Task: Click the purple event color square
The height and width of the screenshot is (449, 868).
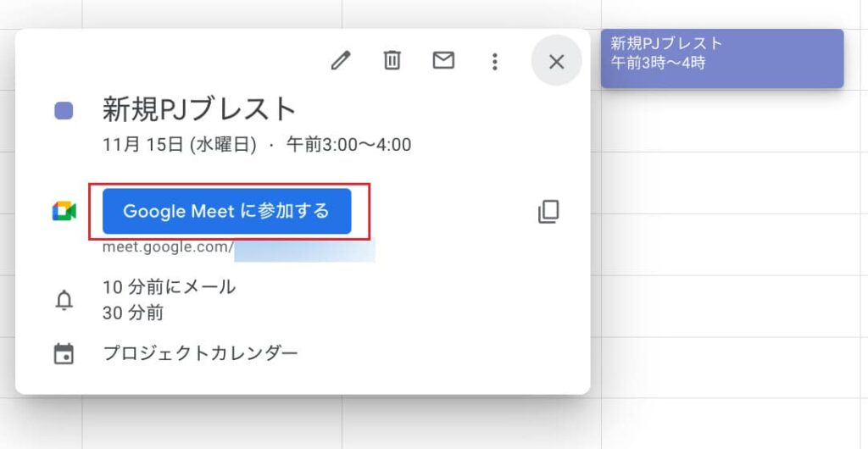Action: (64, 110)
